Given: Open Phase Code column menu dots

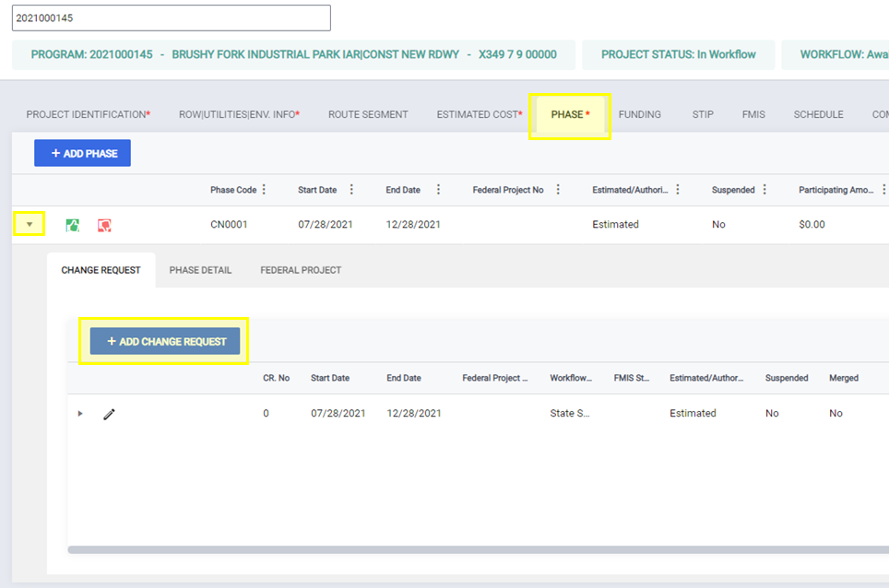Looking at the screenshot, I should tap(264, 190).
